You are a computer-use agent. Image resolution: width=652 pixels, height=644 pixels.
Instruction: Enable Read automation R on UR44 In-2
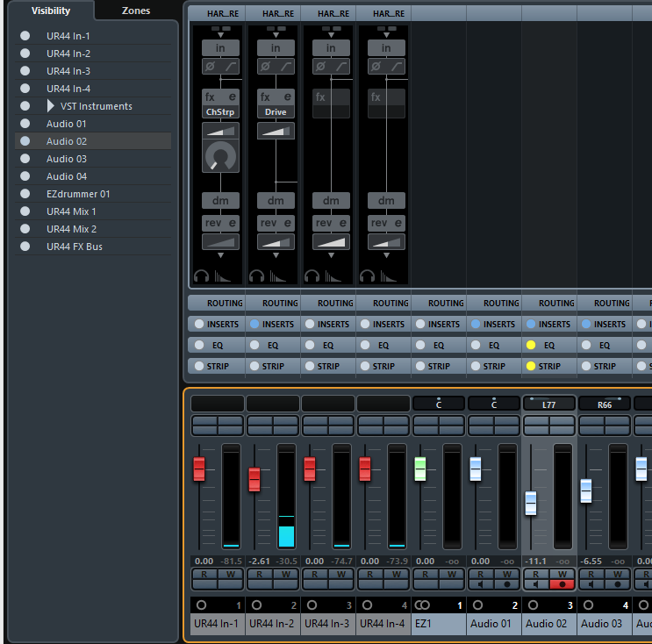click(x=260, y=574)
